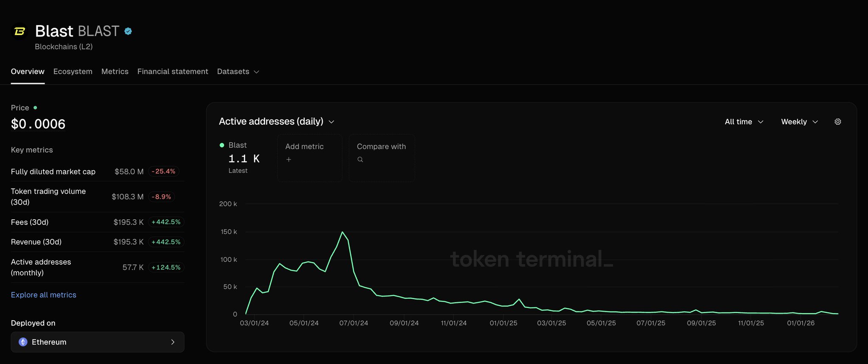
Task: Open the All time range dropdown
Action: tap(744, 122)
